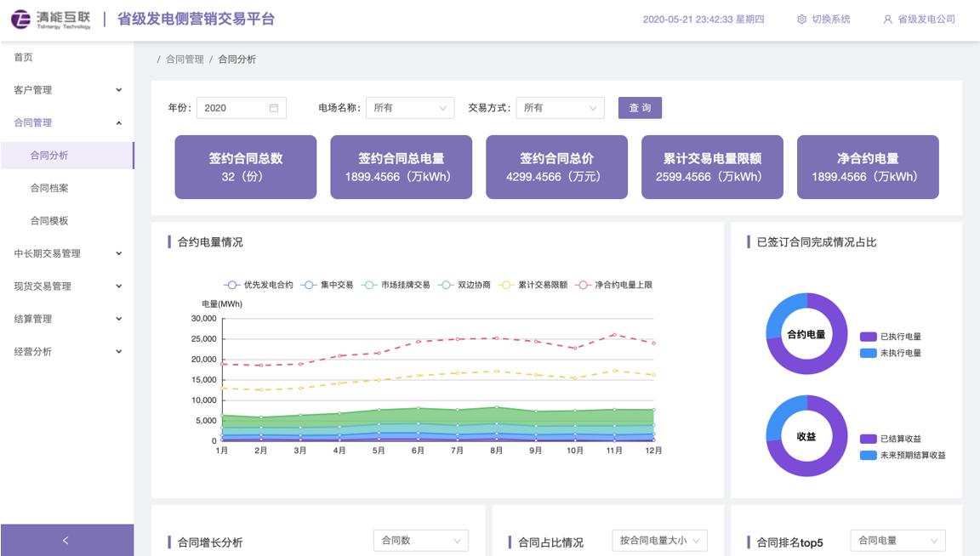Click the gear icon for switching systems

point(801,20)
